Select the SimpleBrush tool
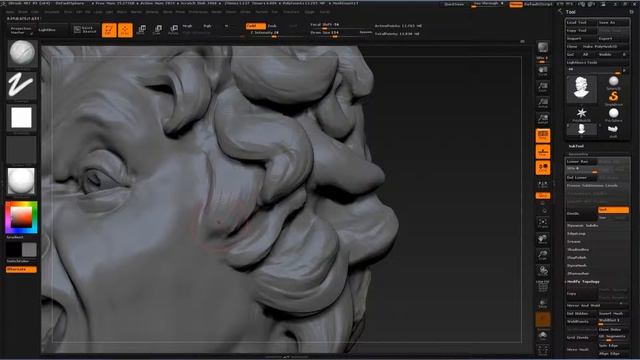 tap(613, 97)
